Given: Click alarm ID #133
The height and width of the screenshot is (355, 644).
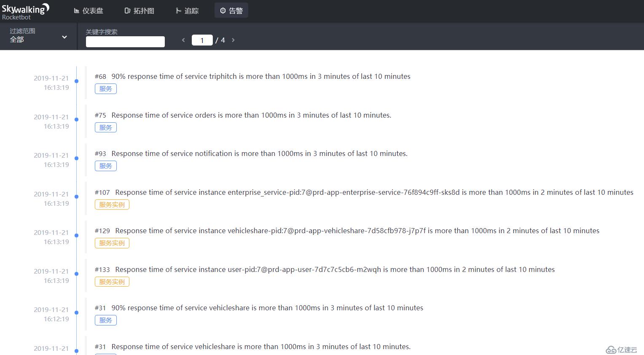Looking at the screenshot, I should point(102,270).
